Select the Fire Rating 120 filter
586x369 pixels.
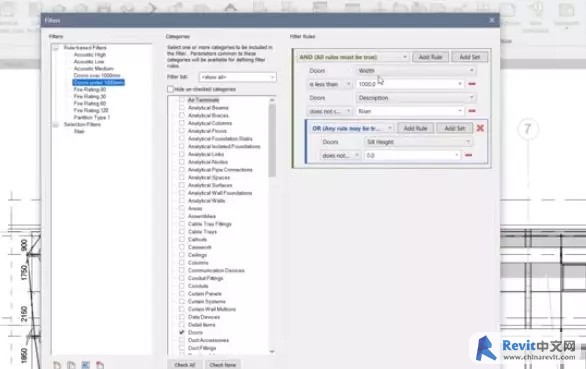(91, 110)
